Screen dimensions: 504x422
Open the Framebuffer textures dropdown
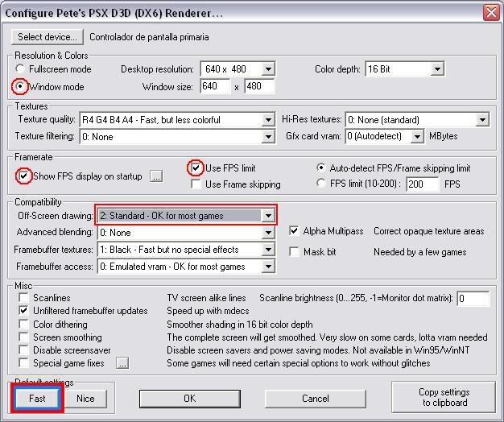268,250
